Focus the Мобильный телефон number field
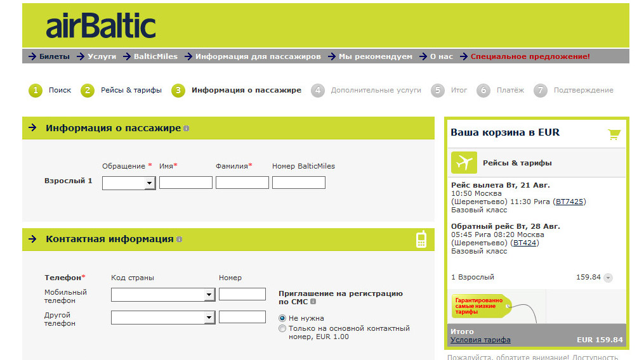 pyautogui.click(x=242, y=294)
